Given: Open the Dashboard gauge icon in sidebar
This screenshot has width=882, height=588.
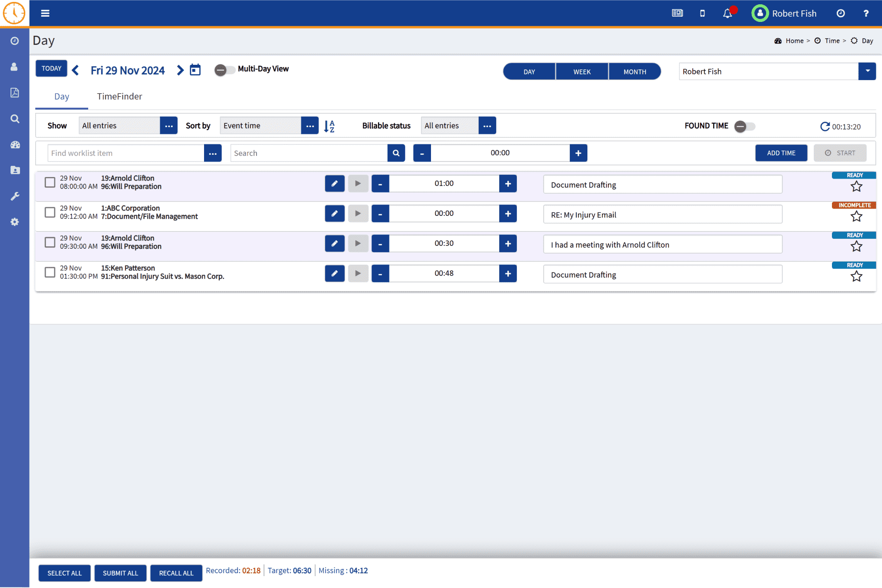Looking at the screenshot, I should pyautogui.click(x=15, y=145).
